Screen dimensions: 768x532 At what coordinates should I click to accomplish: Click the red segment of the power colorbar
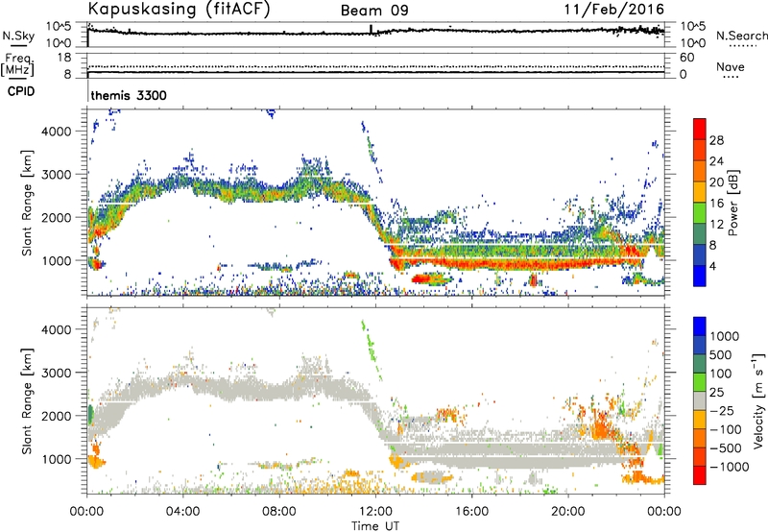pos(700,129)
